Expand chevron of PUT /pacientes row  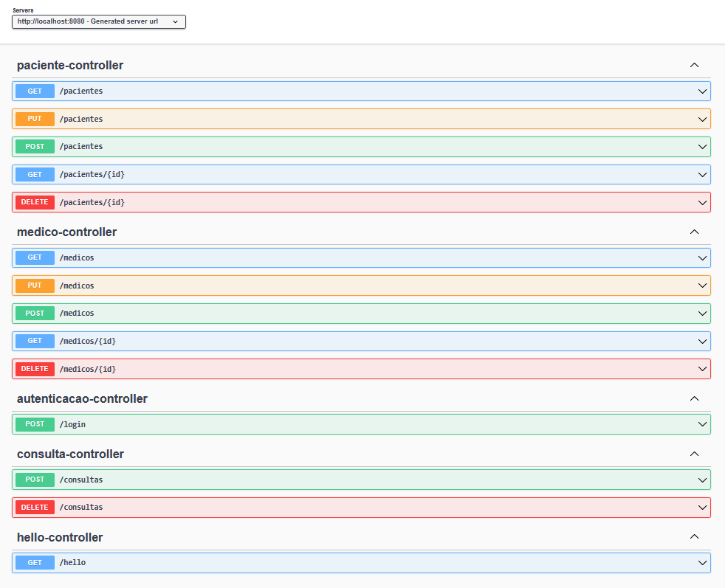702,120
